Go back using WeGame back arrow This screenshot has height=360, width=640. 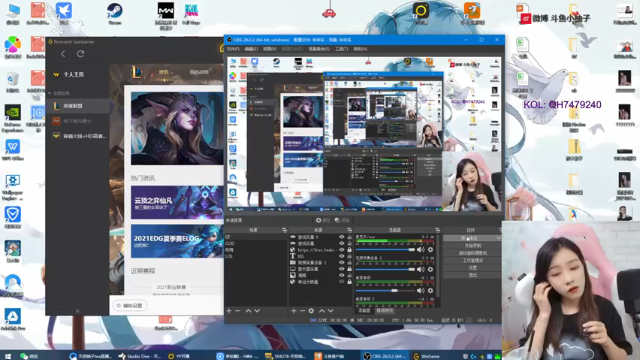coord(63,53)
